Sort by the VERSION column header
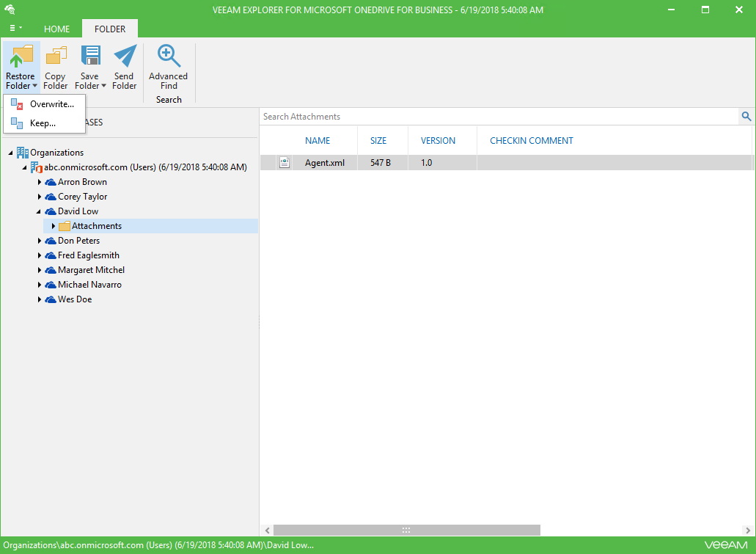The height and width of the screenshot is (554, 756). 438,141
